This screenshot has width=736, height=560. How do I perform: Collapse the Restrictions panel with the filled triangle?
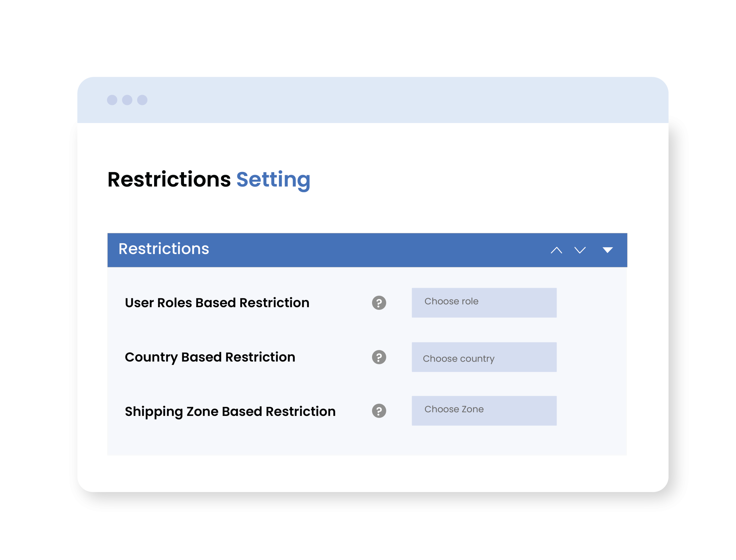point(607,250)
